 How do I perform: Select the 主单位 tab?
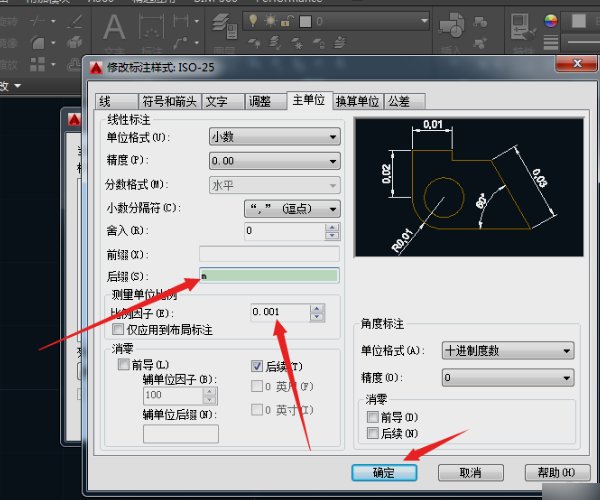pos(309,100)
